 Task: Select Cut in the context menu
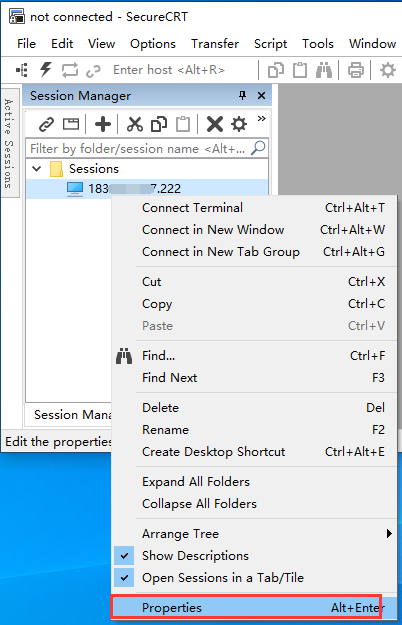(254, 282)
